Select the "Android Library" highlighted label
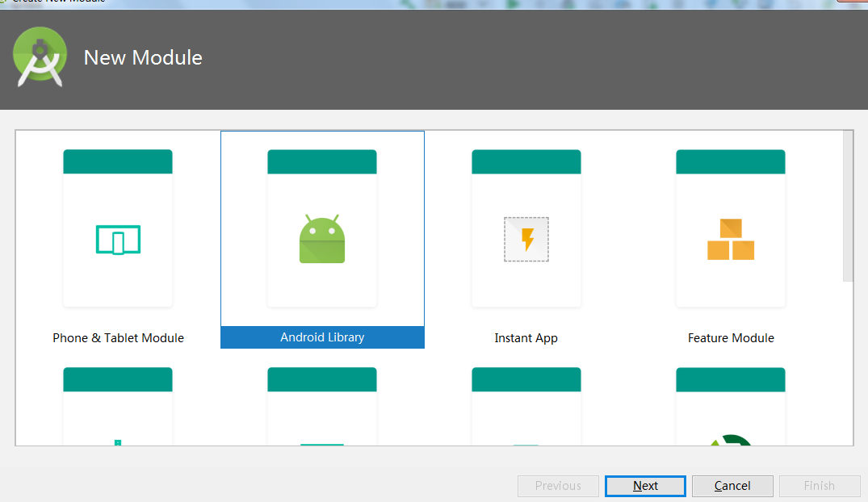The width and height of the screenshot is (868, 502). click(322, 337)
